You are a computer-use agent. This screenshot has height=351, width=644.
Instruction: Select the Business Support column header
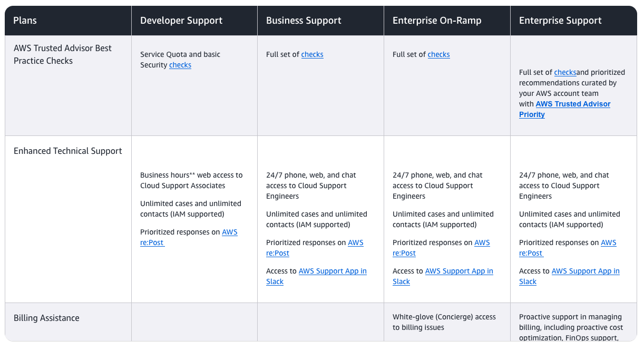click(304, 21)
